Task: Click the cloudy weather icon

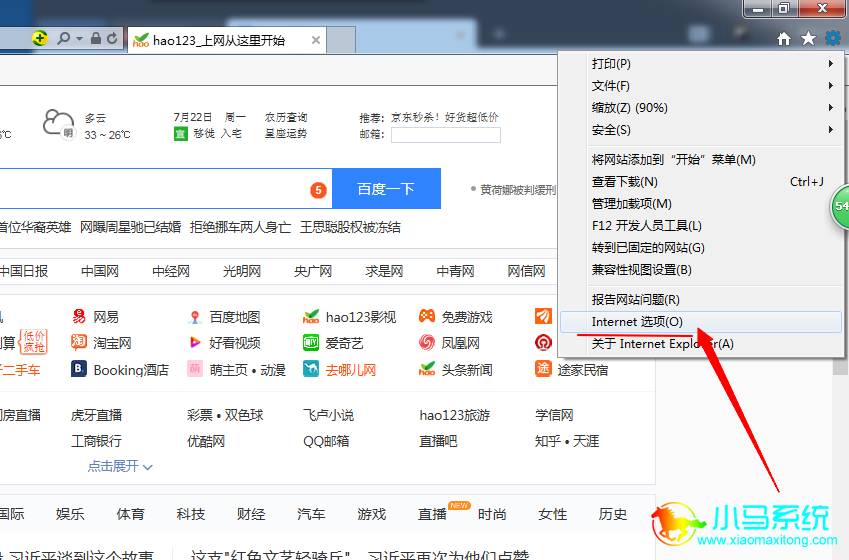Action: [58, 125]
